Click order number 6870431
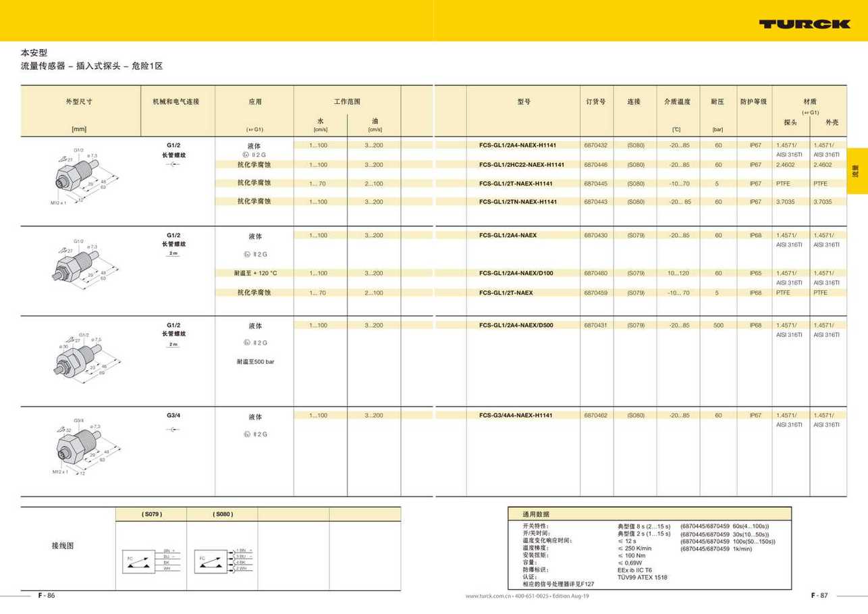The width and height of the screenshot is (868, 614). click(595, 326)
